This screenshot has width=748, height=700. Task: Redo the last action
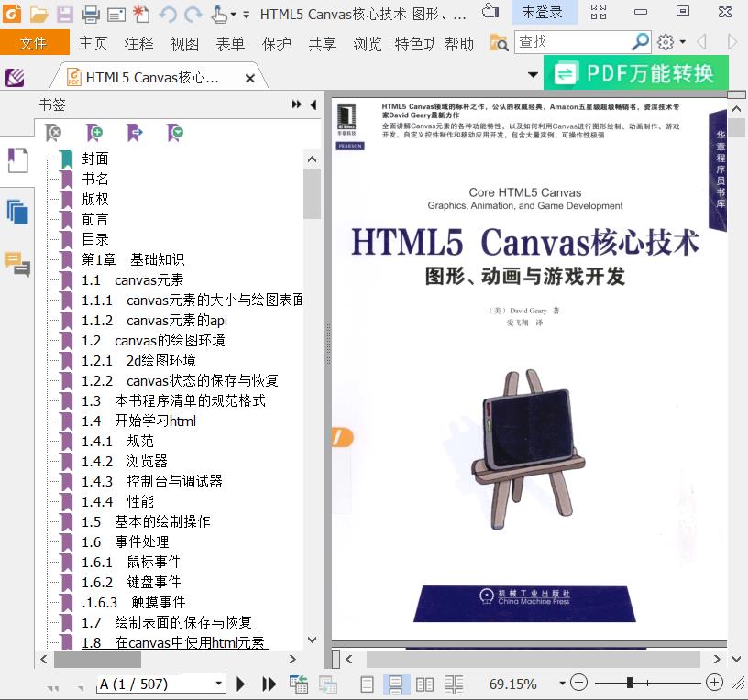click(x=192, y=15)
